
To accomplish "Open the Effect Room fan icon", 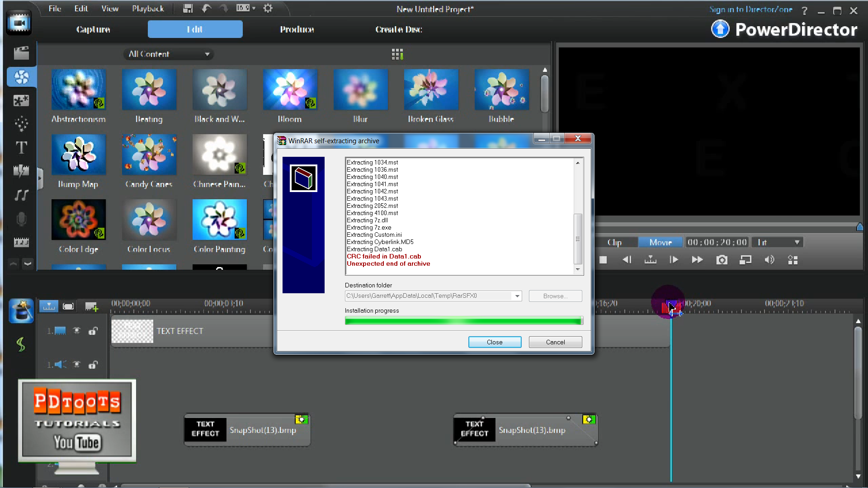I will [21, 77].
